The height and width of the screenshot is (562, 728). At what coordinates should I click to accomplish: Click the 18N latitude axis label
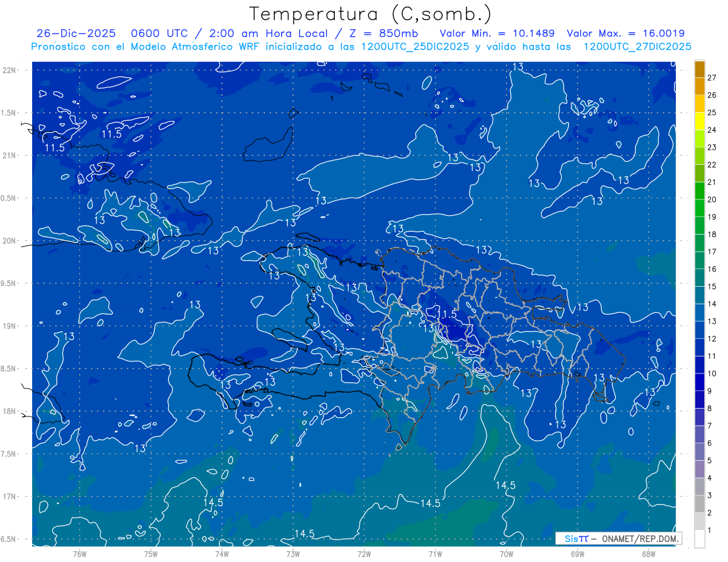10,411
